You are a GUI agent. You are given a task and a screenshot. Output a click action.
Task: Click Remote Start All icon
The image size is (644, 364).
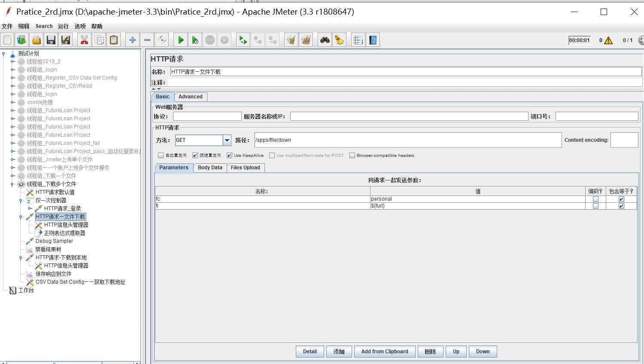click(x=243, y=40)
